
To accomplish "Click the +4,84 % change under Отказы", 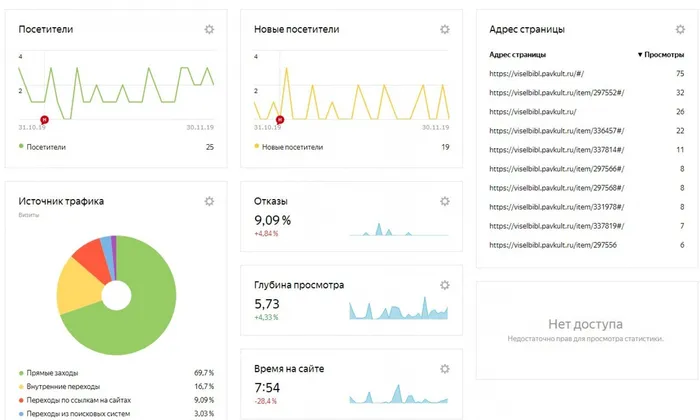I will pos(266,233).
